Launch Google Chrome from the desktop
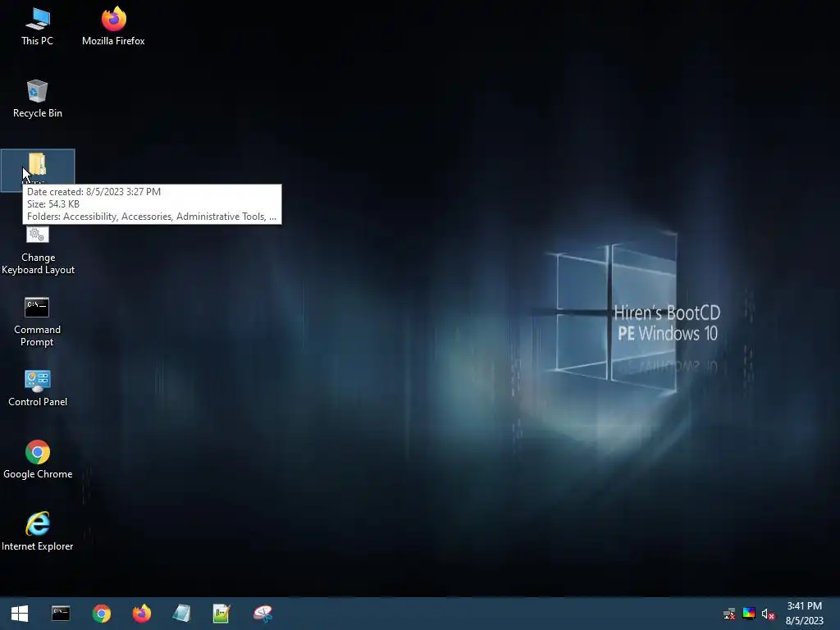 point(38,460)
